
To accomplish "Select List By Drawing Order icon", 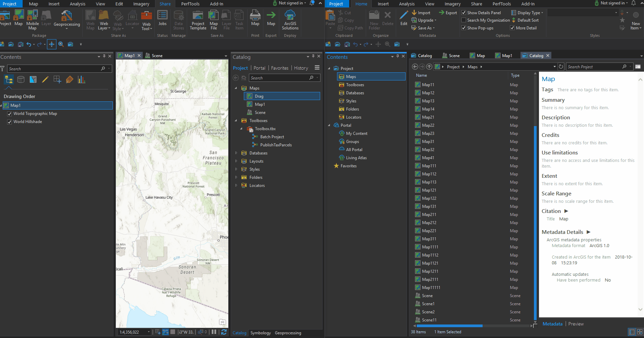I will (x=9, y=80).
